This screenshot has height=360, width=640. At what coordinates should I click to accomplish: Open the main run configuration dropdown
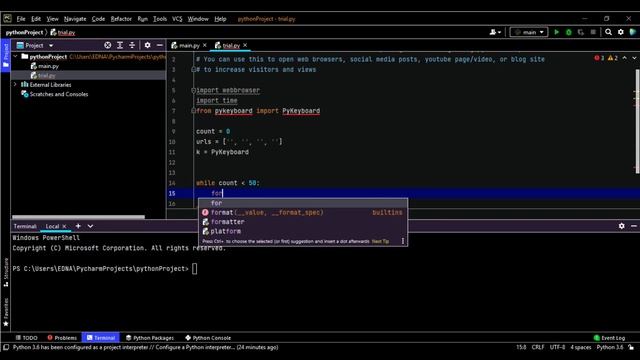point(529,32)
